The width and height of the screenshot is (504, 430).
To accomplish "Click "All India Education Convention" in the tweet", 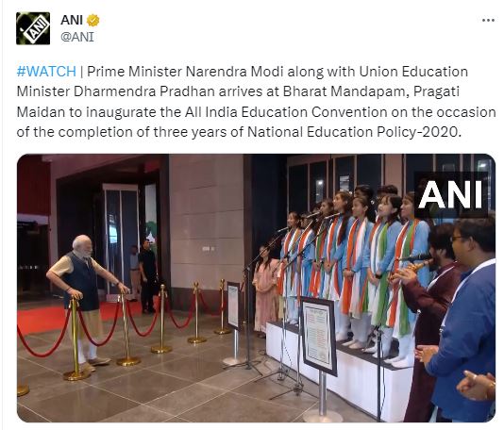I will (x=286, y=112).
